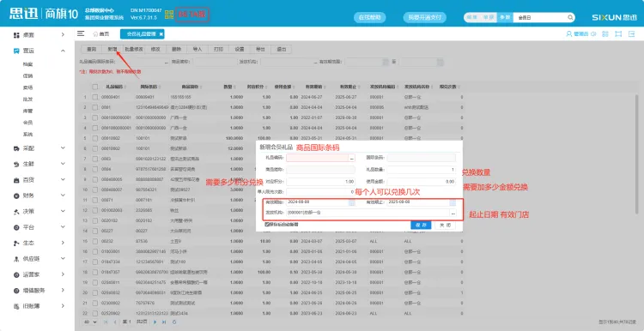
Task: Click the 查询 toolbar button
Action: [91, 49]
